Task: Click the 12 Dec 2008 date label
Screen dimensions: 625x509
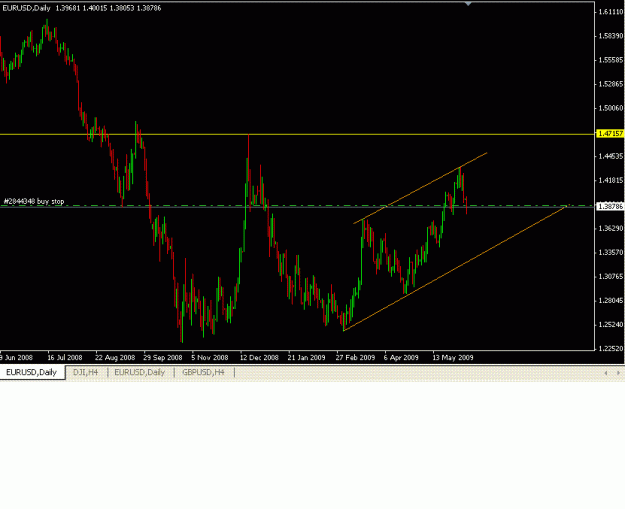Action: [x=259, y=358]
